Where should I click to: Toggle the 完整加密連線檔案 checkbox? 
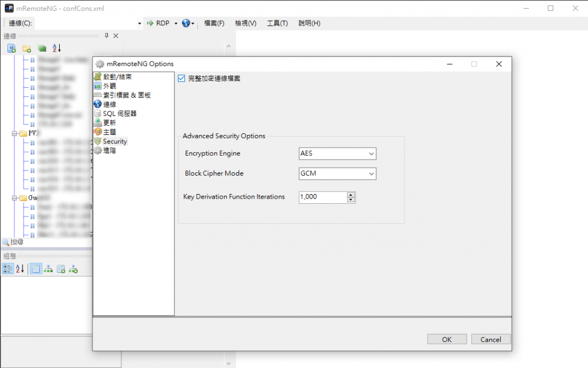point(181,78)
